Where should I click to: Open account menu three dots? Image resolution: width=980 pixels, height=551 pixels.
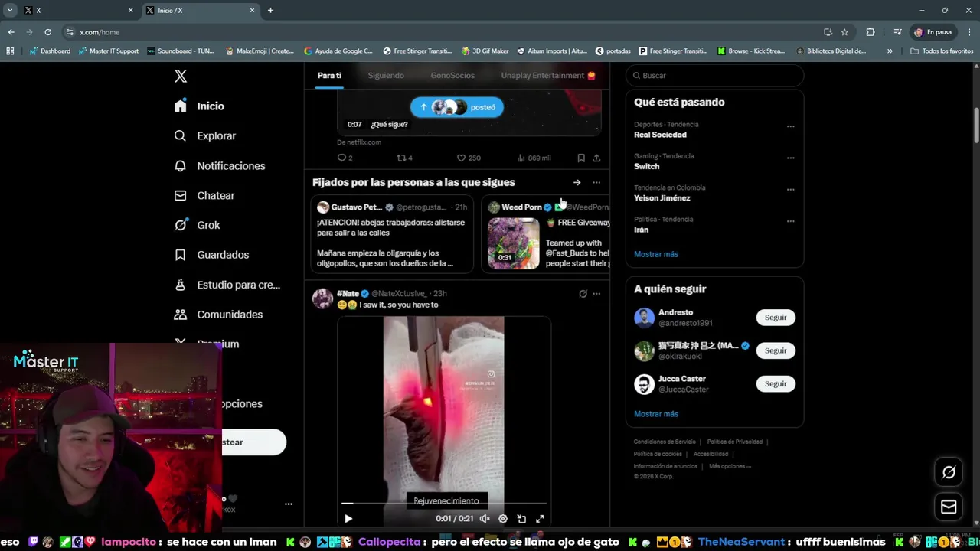(x=289, y=504)
